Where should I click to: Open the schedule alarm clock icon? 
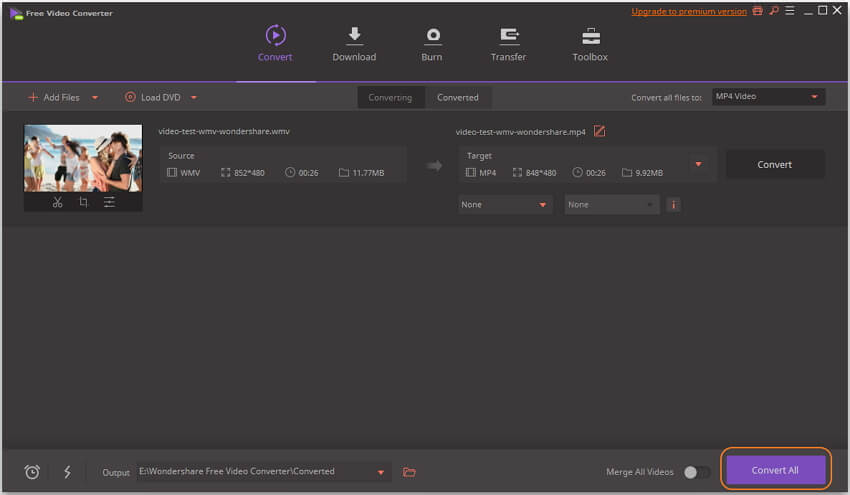(32, 472)
